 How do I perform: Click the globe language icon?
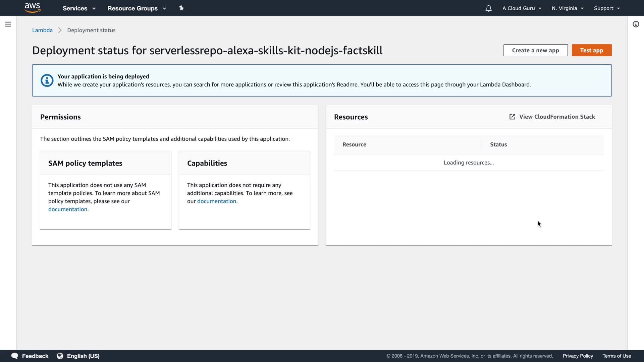click(60, 356)
